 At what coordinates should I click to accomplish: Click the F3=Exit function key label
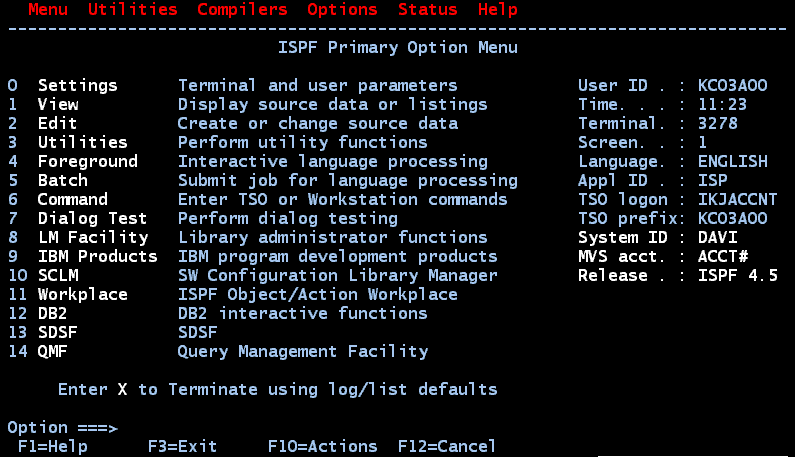(x=183, y=446)
